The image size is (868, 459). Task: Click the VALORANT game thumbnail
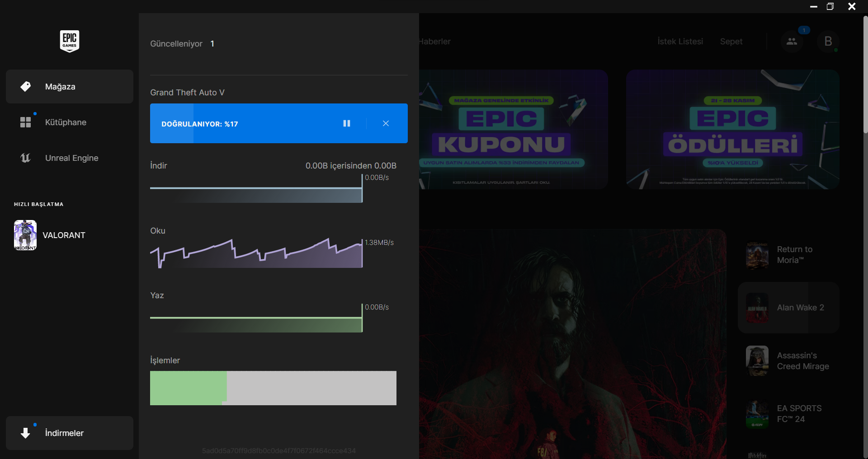click(x=25, y=235)
